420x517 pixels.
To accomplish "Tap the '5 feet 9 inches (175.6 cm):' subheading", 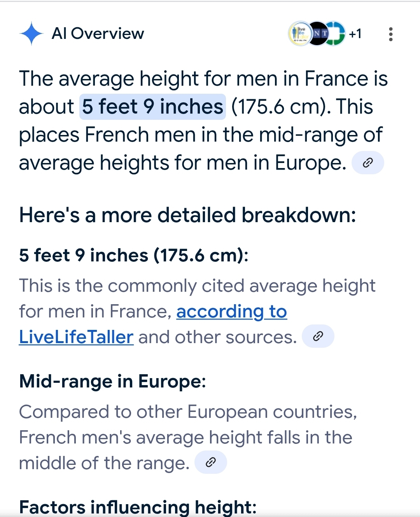I will [134, 256].
